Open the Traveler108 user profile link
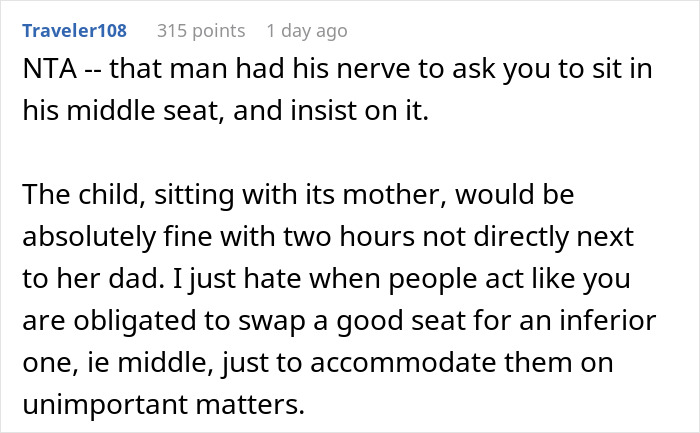This screenshot has height=433, width=700. pyautogui.click(x=75, y=31)
